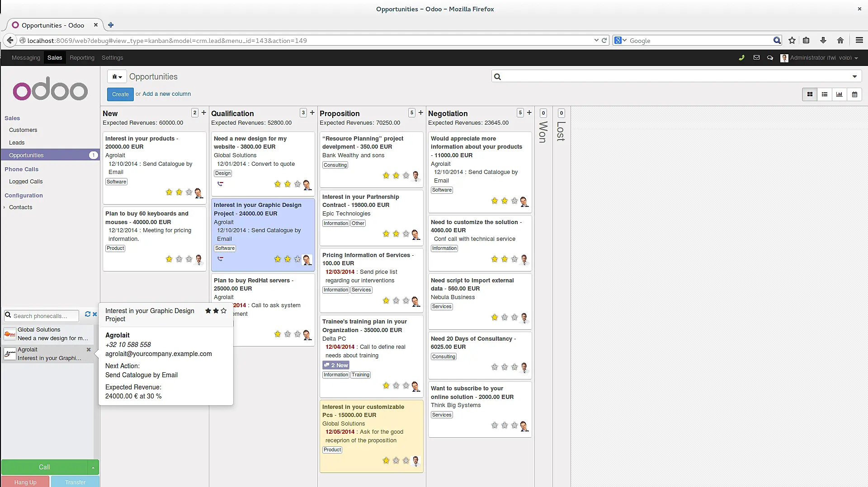Select the kanban view icon
868x487 pixels.
809,94
